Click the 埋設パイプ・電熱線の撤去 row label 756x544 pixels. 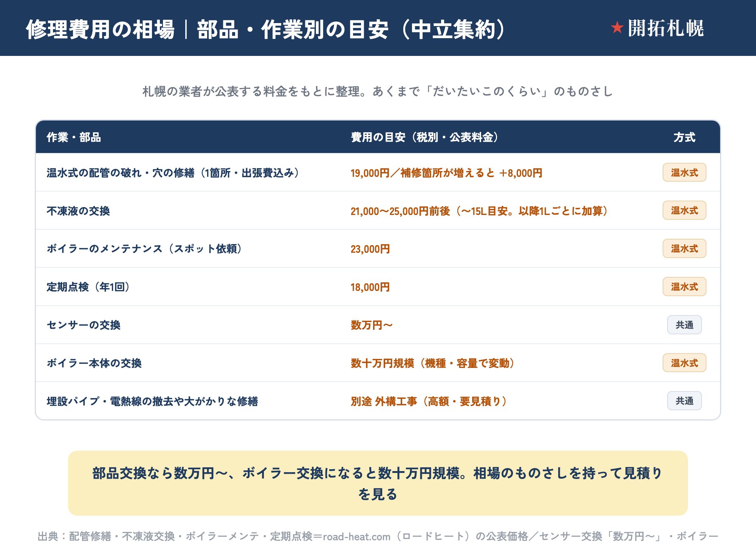(152, 401)
